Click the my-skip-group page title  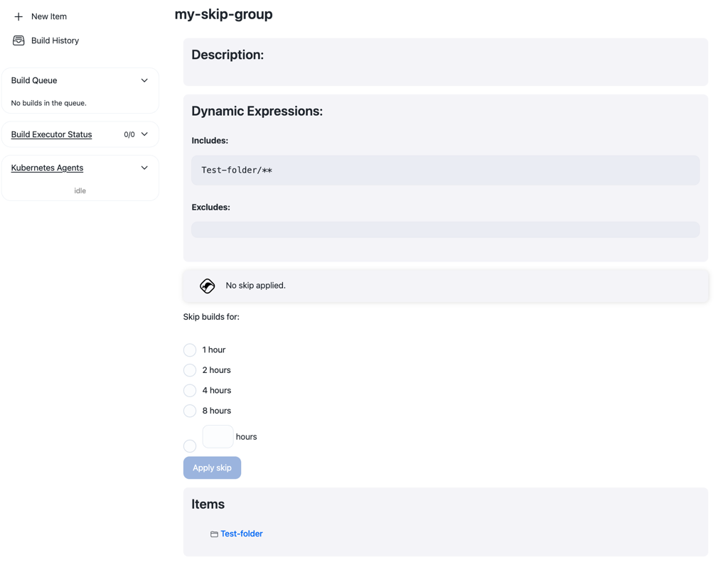[x=223, y=14]
